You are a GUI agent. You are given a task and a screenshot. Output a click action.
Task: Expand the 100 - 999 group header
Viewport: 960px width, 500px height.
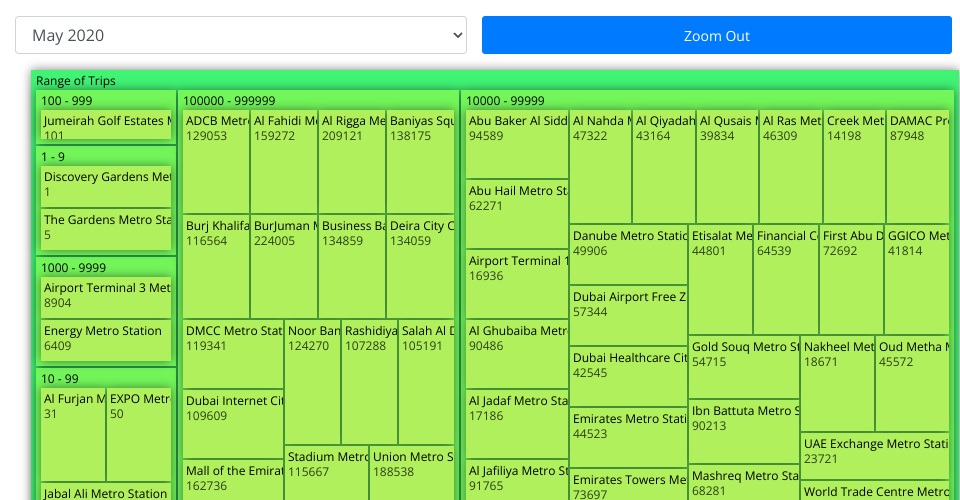66,100
